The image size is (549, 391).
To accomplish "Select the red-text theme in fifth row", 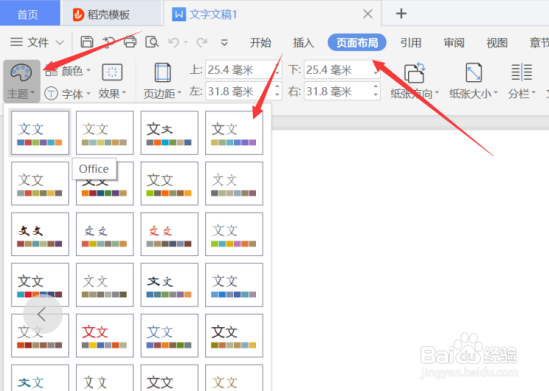I will click(x=105, y=336).
